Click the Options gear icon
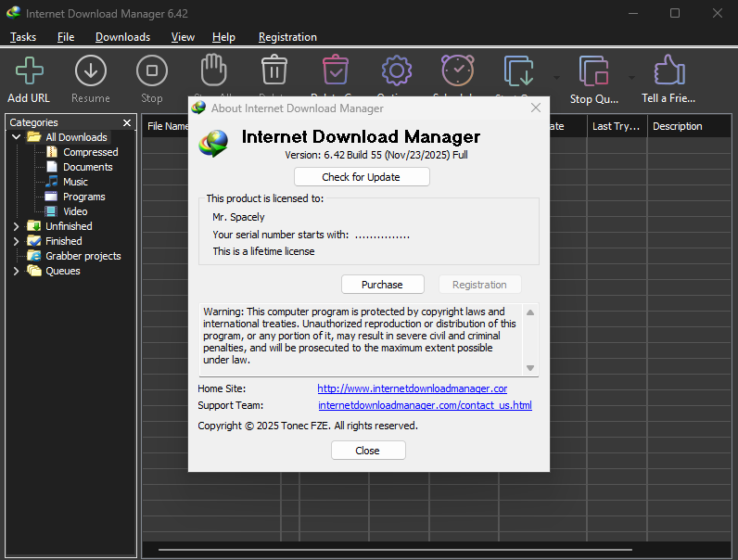 [x=396, y=70]
